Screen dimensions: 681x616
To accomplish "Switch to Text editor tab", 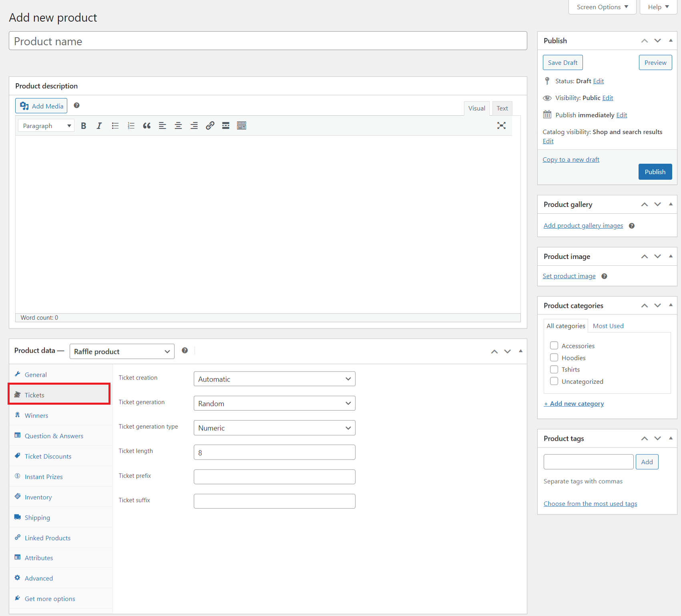I will click(x=502, y=108).
